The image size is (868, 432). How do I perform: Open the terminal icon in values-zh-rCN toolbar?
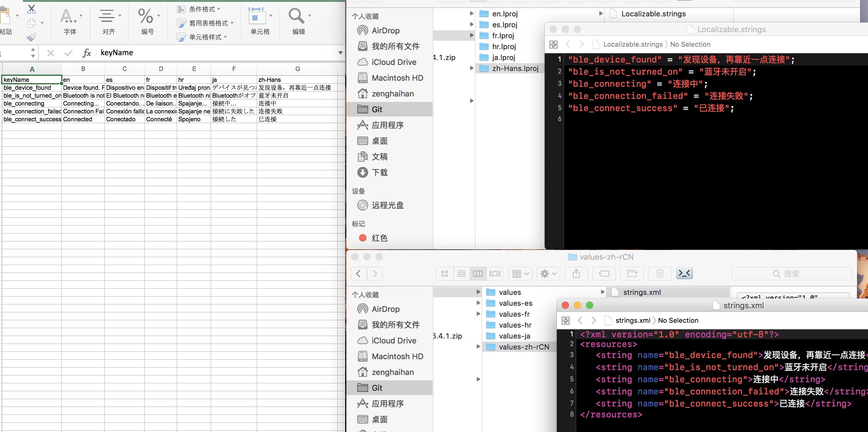(x=684, y=273)
